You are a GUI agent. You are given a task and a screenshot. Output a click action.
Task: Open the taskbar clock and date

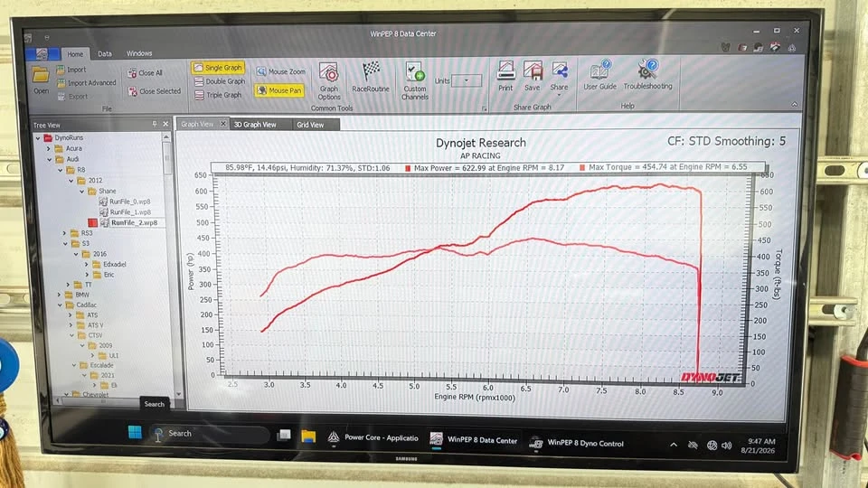tap(759, 446)
